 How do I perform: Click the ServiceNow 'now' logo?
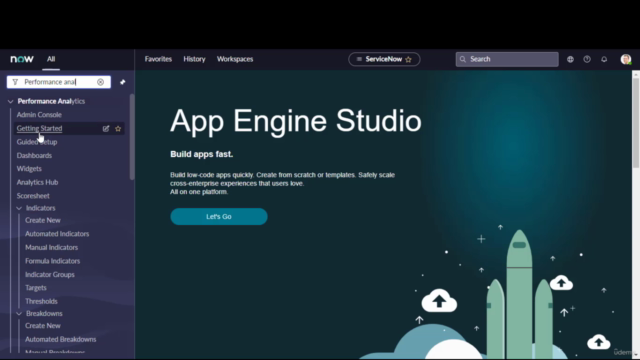22,59
